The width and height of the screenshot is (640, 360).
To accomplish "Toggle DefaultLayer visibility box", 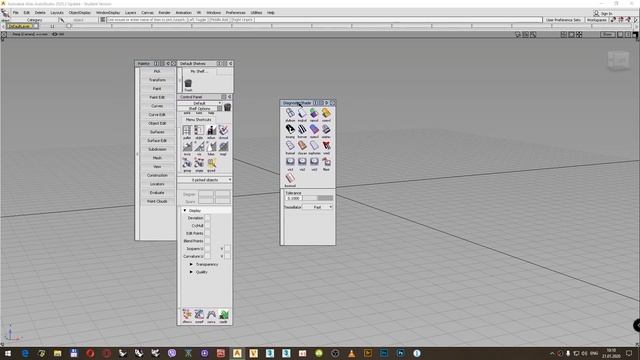I will [36, 26].
